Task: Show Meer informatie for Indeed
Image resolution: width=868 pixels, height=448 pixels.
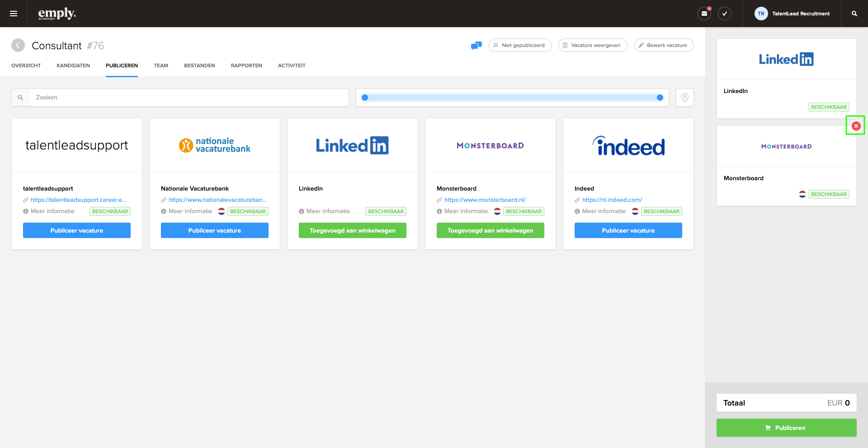Action: pos(600,211)
